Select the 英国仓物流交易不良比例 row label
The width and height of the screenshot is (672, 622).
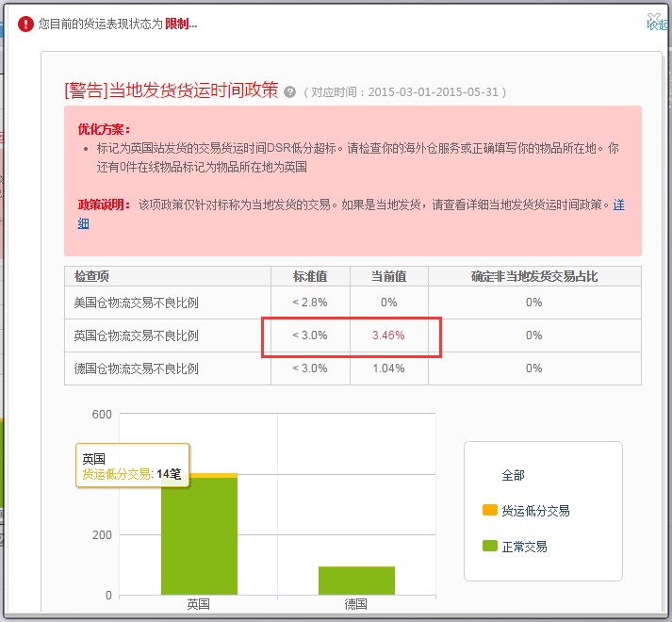coord(136,336)
